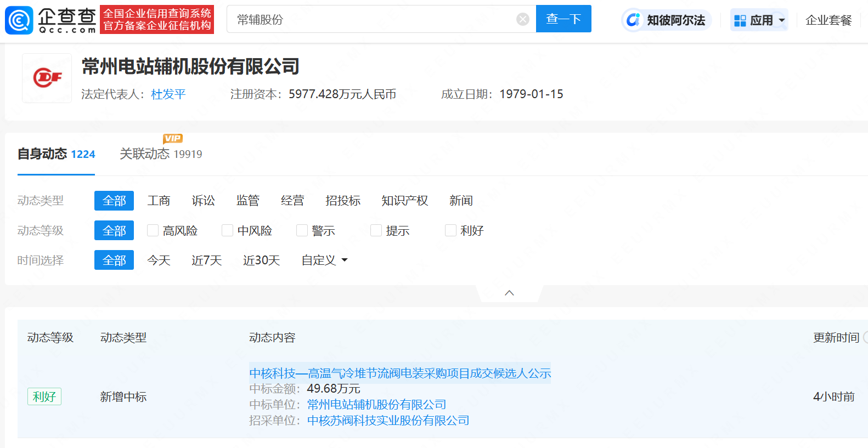
Task: Open 中核苏阀科技实业股份有限公司 link
Action: (388, 421)
